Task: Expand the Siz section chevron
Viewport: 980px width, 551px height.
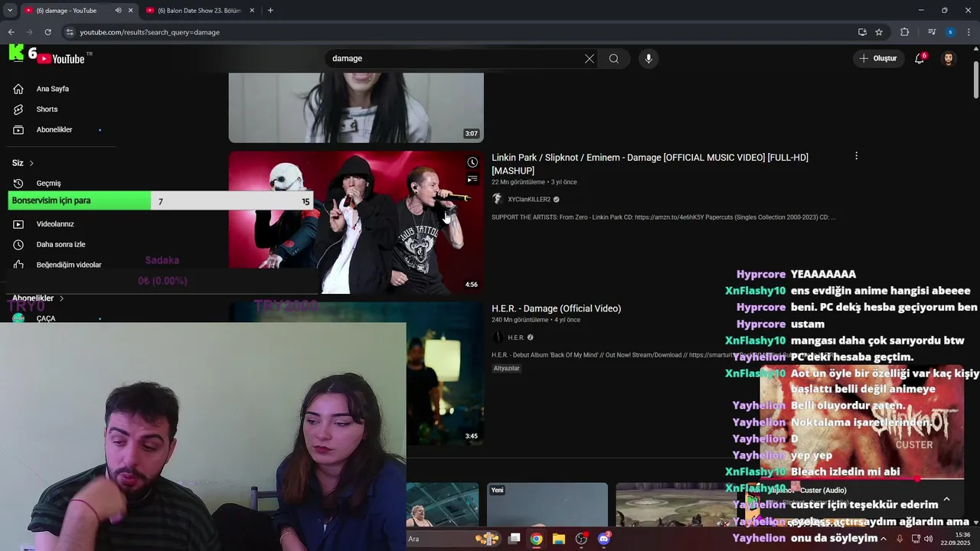Action: point(31,163)
